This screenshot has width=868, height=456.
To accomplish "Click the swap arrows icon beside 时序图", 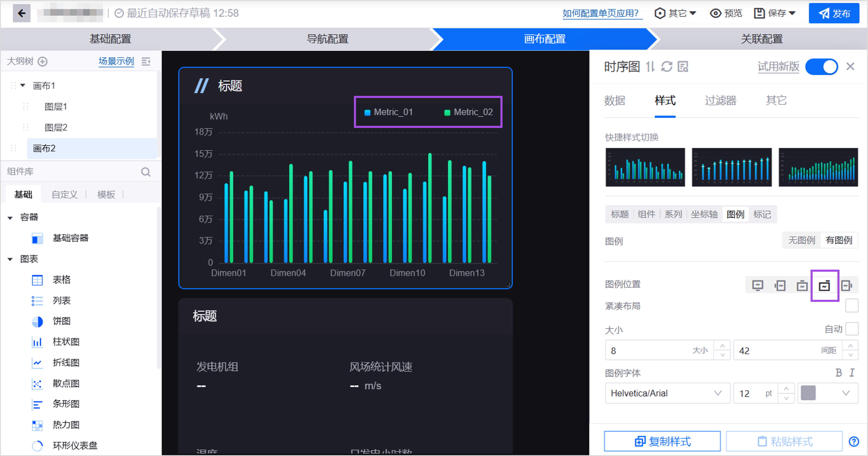I will pos(650,66).
